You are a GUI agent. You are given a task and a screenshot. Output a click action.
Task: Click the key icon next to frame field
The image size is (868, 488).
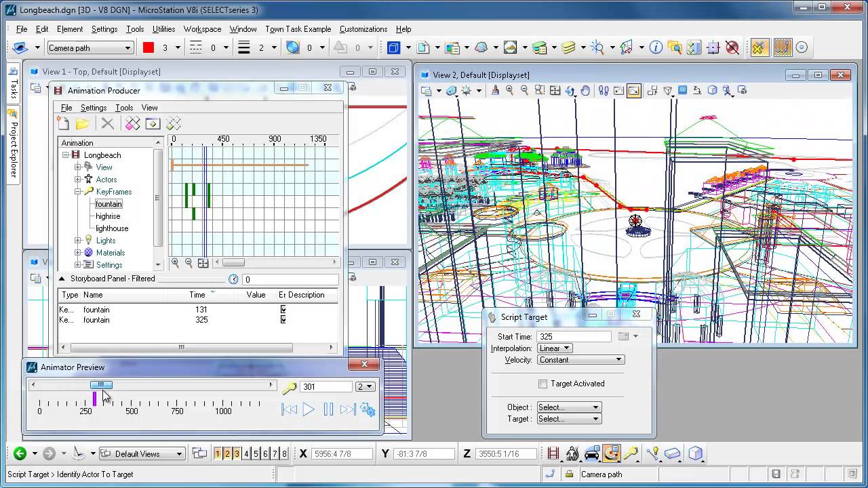(290, 387)
